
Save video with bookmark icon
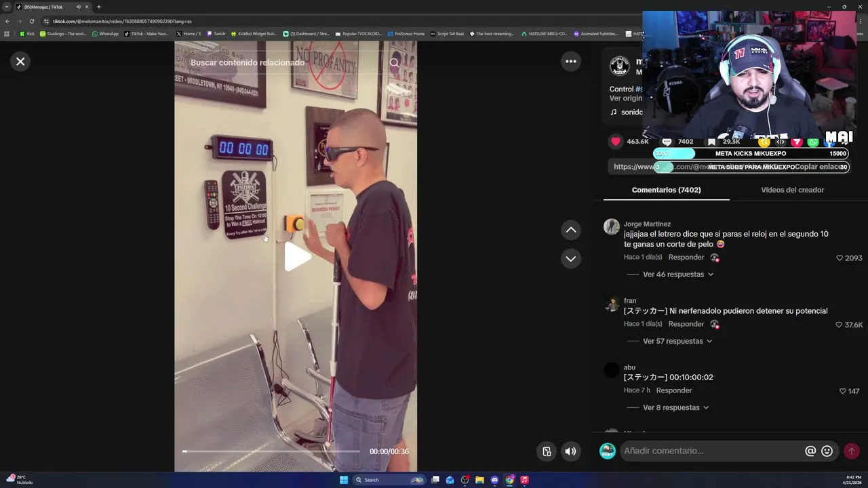coord(711,142)
